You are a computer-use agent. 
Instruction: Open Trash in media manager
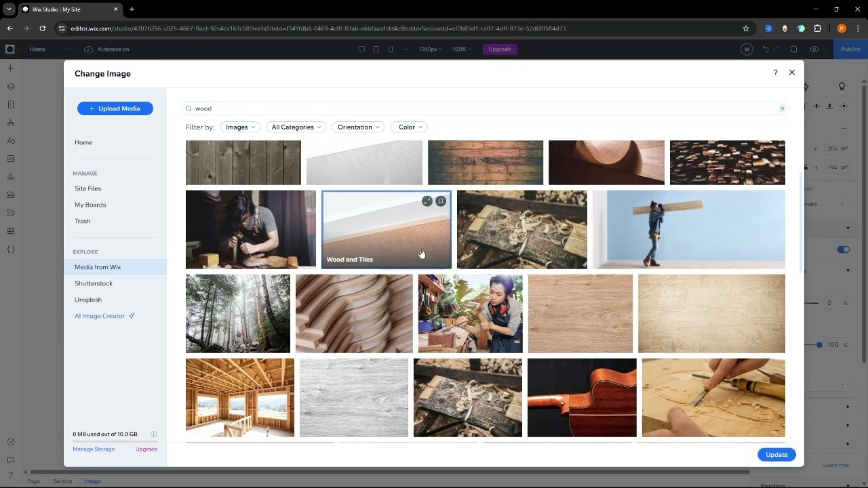pyautogui.click(x=83, y=221)
